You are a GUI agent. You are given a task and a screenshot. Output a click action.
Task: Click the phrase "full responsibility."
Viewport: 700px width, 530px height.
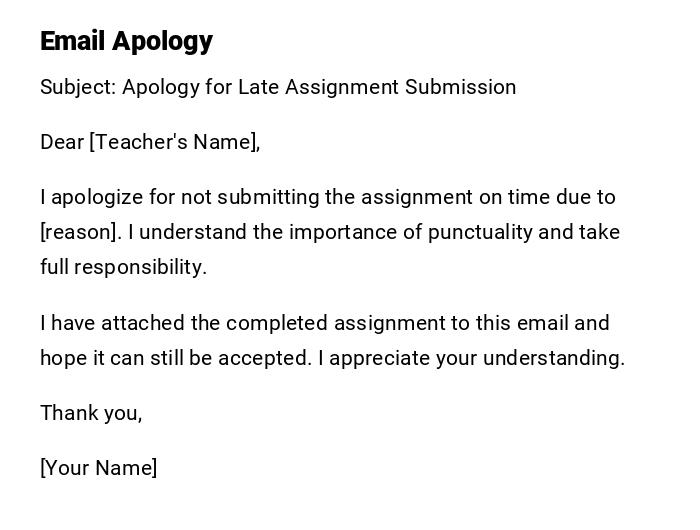(123, 267)
